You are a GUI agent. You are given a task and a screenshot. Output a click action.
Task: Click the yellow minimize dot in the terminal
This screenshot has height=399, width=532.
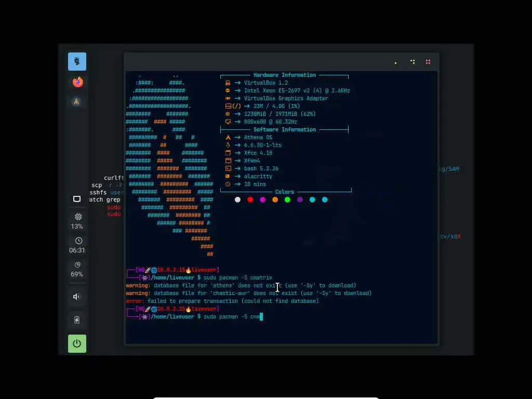395,63
